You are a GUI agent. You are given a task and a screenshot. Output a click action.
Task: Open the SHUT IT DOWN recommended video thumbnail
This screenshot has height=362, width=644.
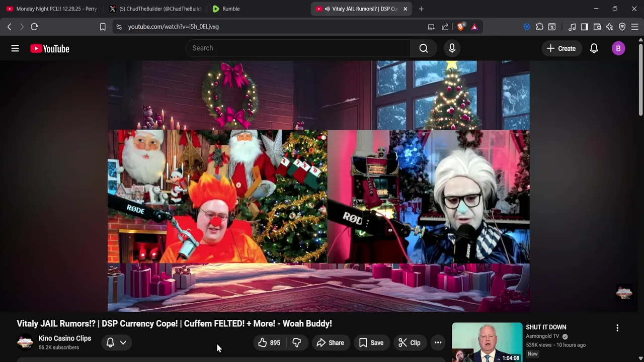[487, 342]
